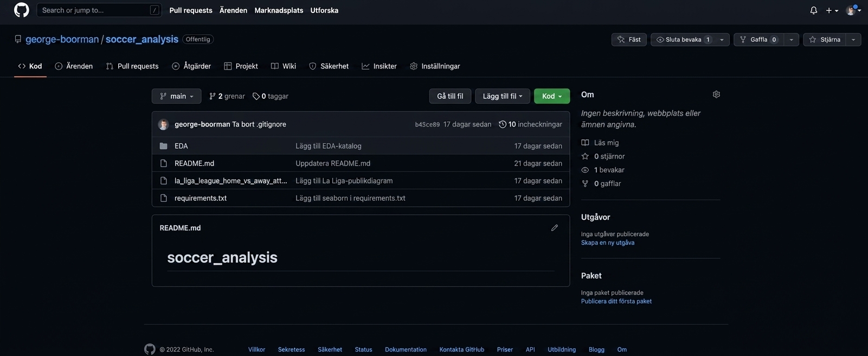Open commit Lägg till seaborn i requirements.txt
The image size is (868, 356).
[350, 198]
